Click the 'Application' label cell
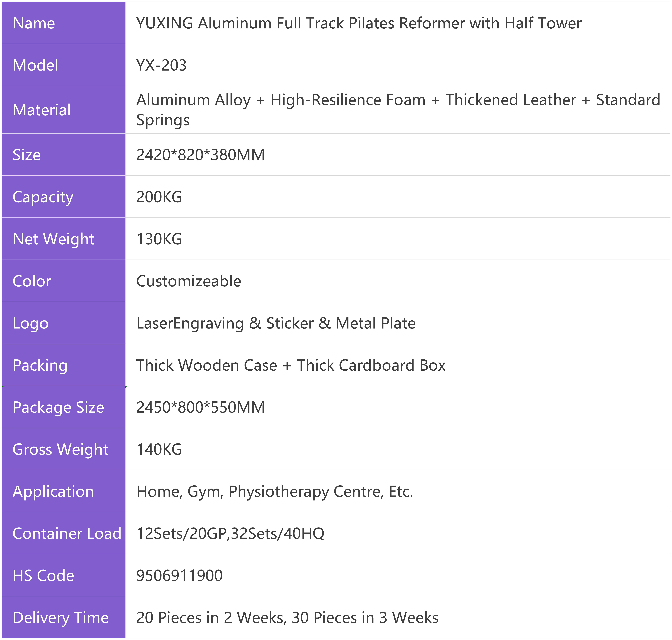This screenshot has width=672, height=640. coord(64,491)
